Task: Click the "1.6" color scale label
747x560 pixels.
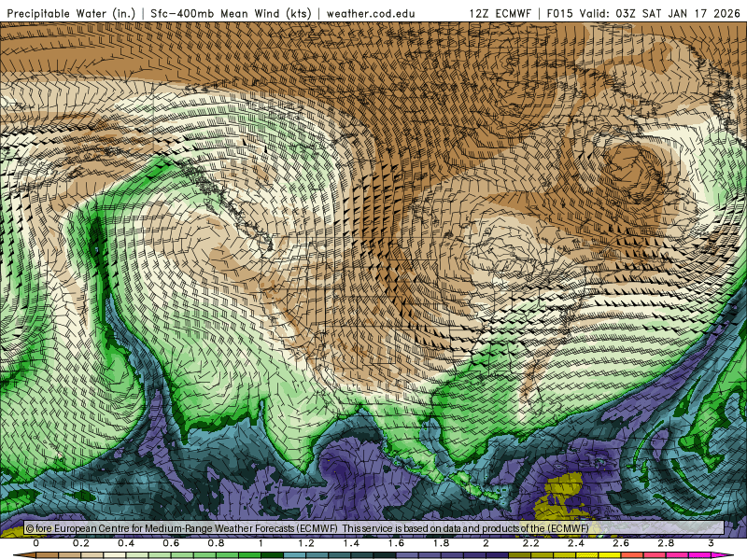Action: click(396, 543)
